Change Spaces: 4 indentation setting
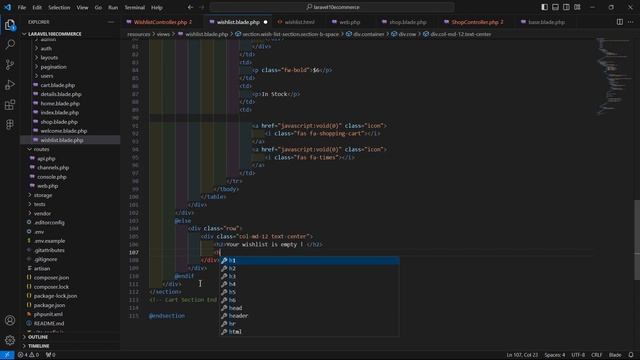This screenshot has width=640, height=360. (x=555, y=355)
